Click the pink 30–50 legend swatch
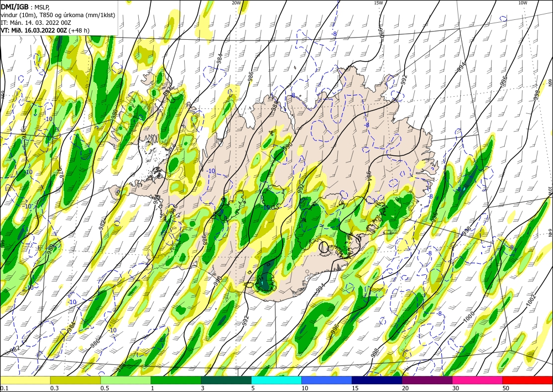This screenshot has height=392, width=553. pos(477,380)
